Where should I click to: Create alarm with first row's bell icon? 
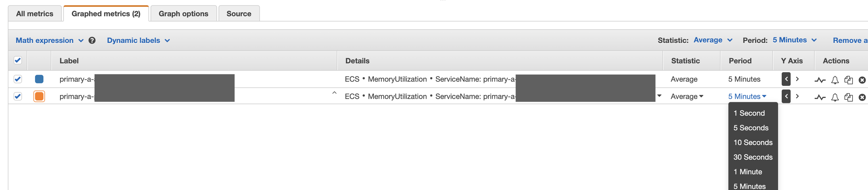pyautogui.click(x=835, y=80)
